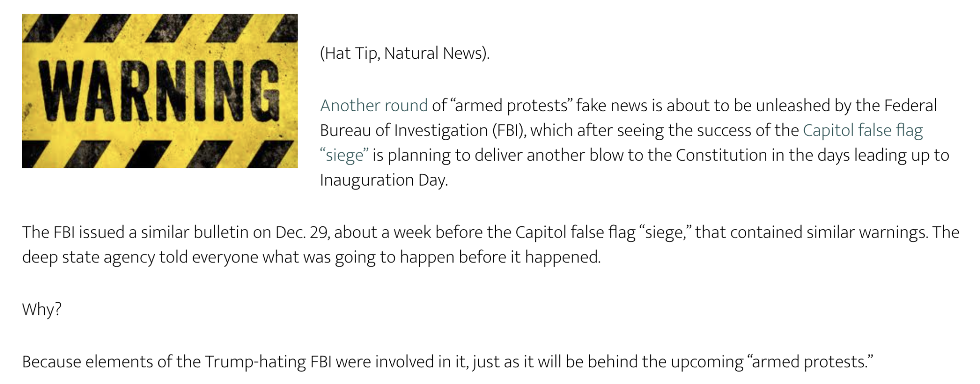Viewport: 980px width, 384px height.
Task: Click the linked word "siege" in quotes
Action: 344,155
